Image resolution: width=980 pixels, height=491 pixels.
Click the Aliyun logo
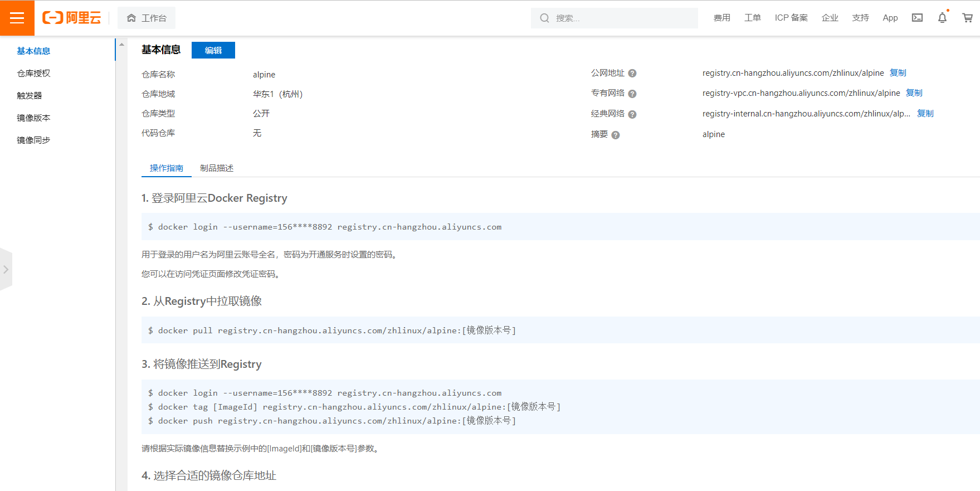(72, 18)
